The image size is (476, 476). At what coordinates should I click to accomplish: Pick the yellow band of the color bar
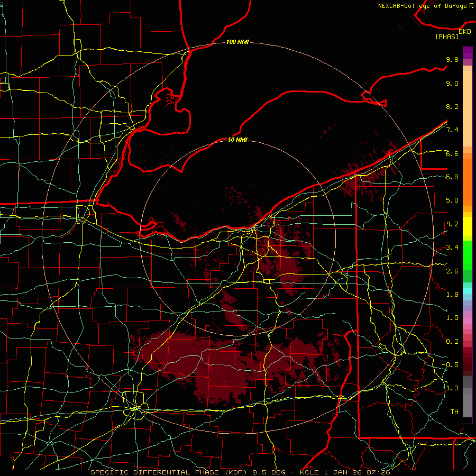pyautogui.click(x=467, y=226)
